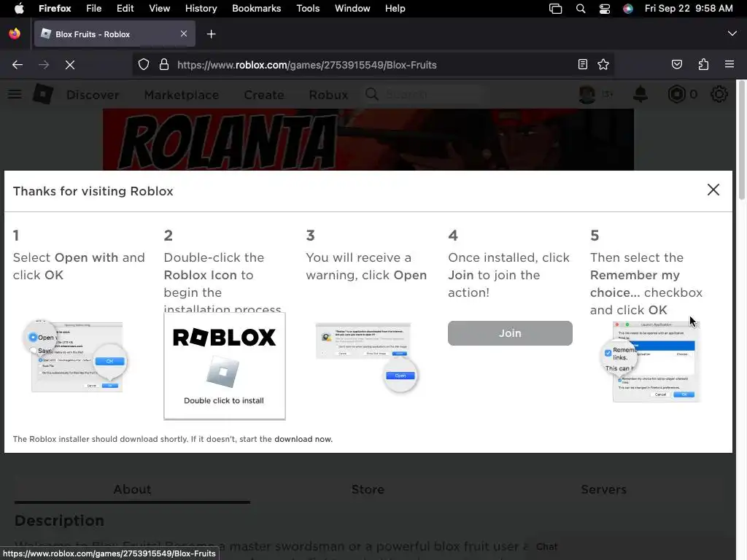The image size is (747, 560).
Task: Stop loading the page
Action: pyautogui.click(x=70, y=65)
